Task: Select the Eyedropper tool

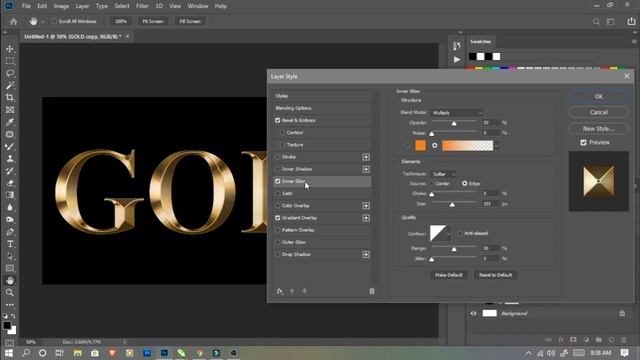Action: (x=10, y=122)
